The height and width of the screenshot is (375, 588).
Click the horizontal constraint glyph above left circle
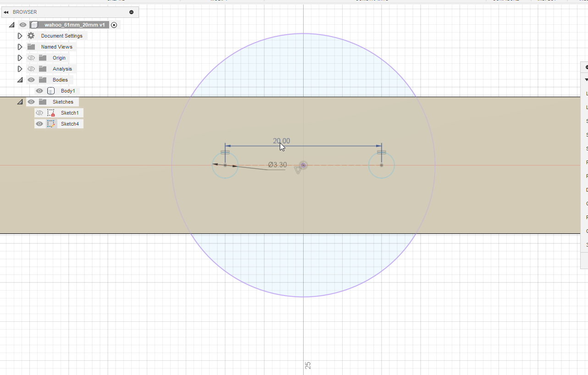pos(225,152)
